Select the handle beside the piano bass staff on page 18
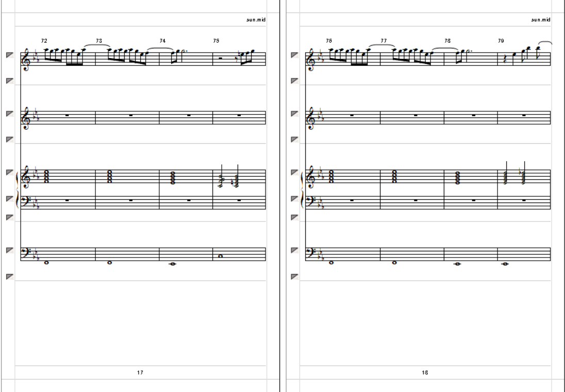The height and width of the screenshot is (392, 565). [295, 199]
